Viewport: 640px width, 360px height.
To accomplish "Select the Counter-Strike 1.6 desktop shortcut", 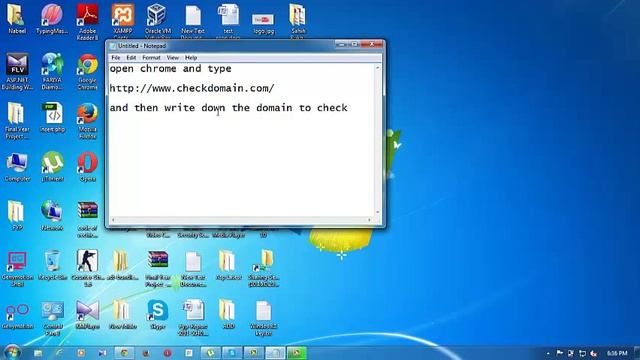I will (x=87, y=268).
